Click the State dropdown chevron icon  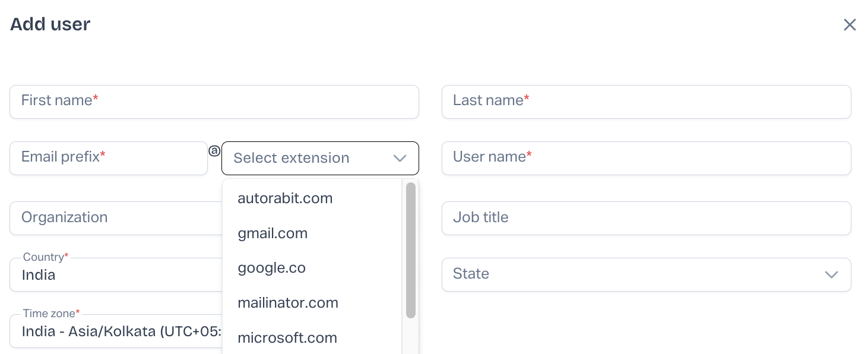[831, 274]
